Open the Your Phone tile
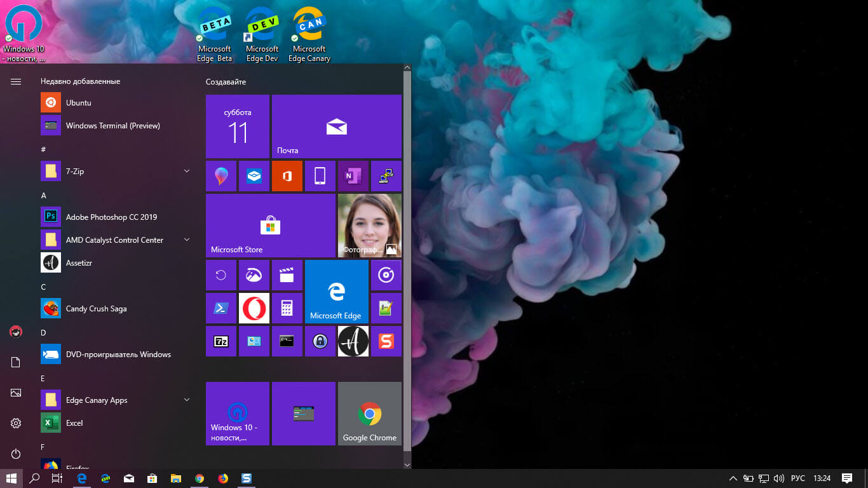This screenshot has width=868, height=488. [320, 176]
